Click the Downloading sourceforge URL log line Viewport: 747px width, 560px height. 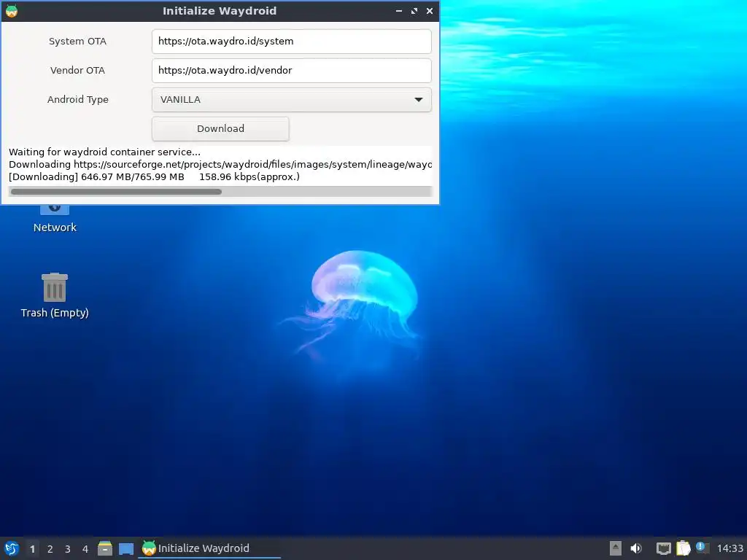pyautogui.click(x=220, y=164)
